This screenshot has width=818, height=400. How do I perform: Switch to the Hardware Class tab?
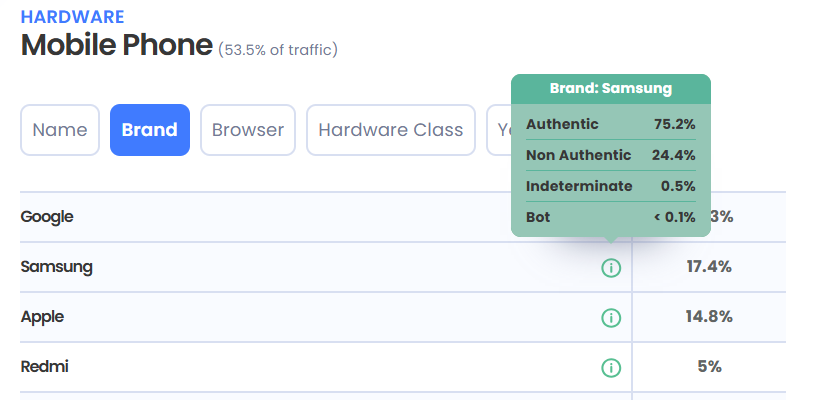[391, 130]
